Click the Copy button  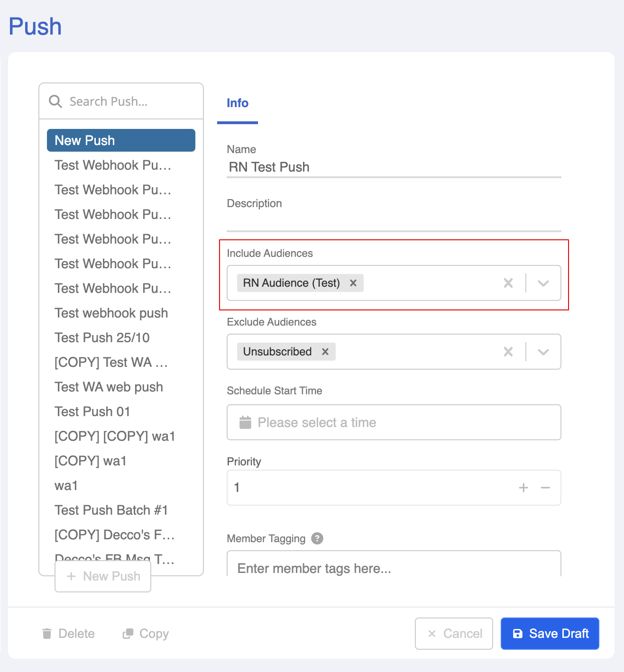146,634
